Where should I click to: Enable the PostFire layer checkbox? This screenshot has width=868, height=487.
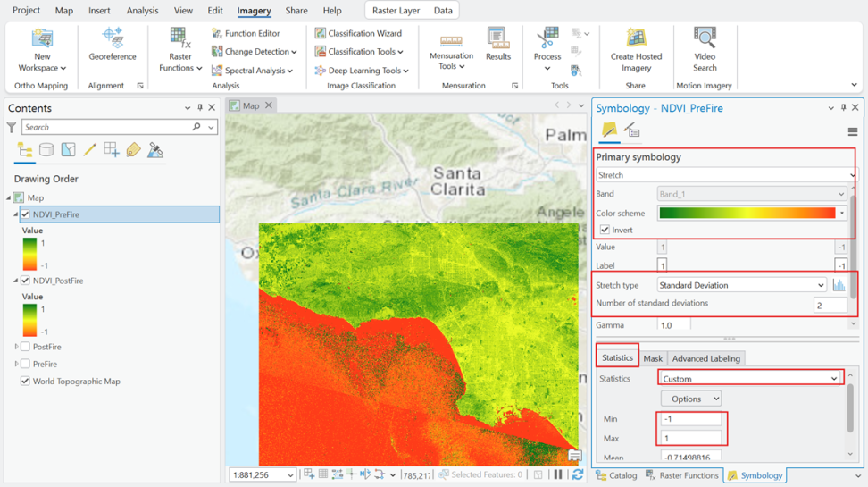[x=26, y=347]
